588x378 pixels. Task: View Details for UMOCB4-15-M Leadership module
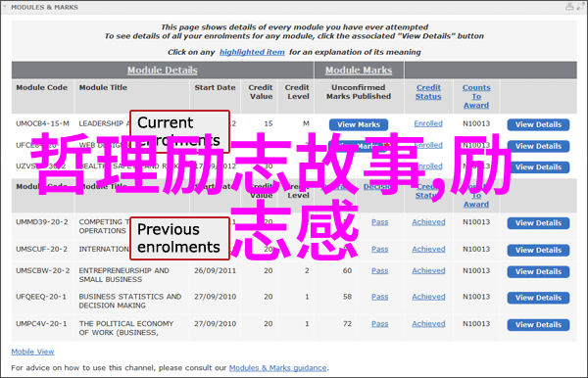(x=538, y=124)
